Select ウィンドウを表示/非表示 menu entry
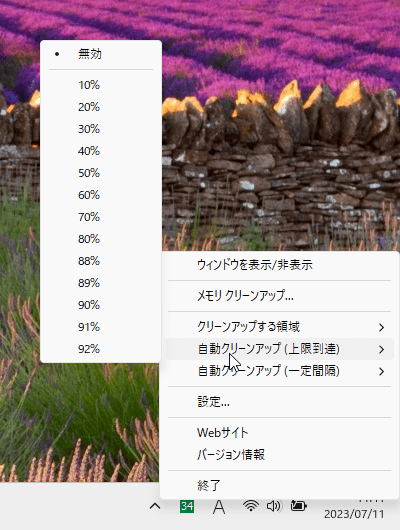 pos(279,265)
